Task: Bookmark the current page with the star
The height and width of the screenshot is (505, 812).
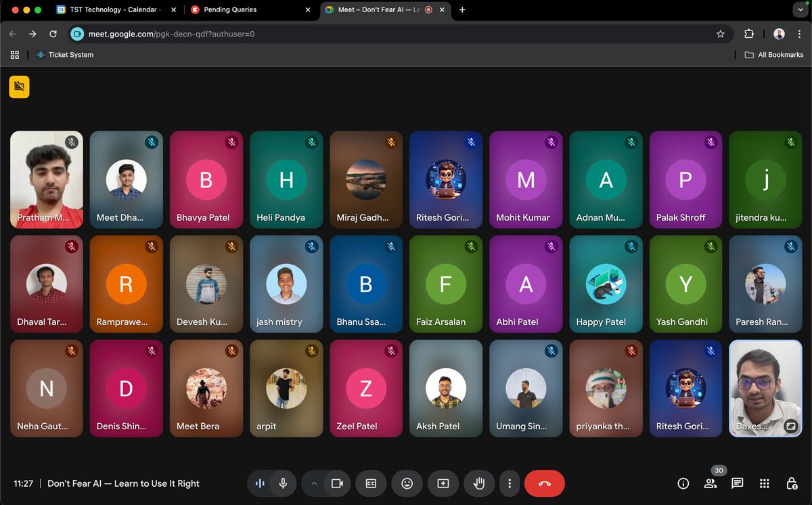Action: pyautogui.click(x=720, y=33)
